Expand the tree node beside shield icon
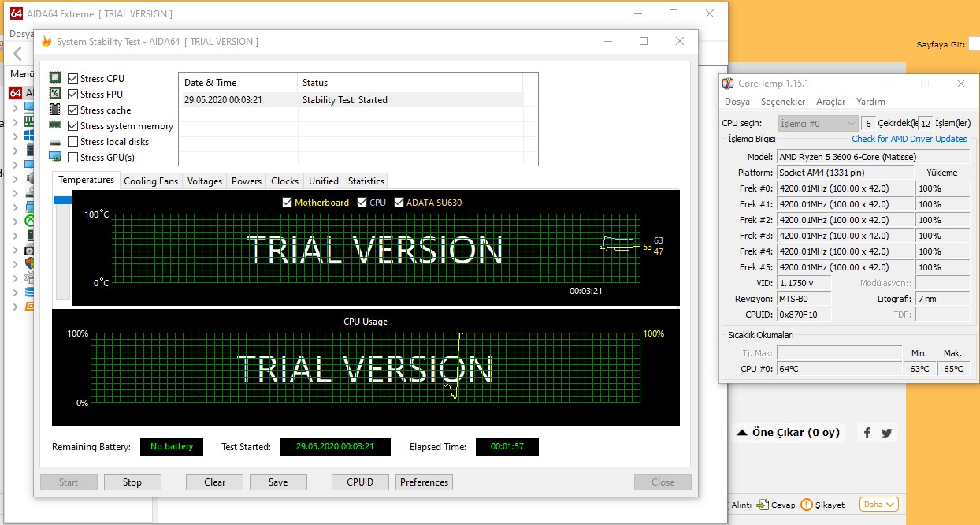This screenshot has width=980, height=525. click(15, 263)
